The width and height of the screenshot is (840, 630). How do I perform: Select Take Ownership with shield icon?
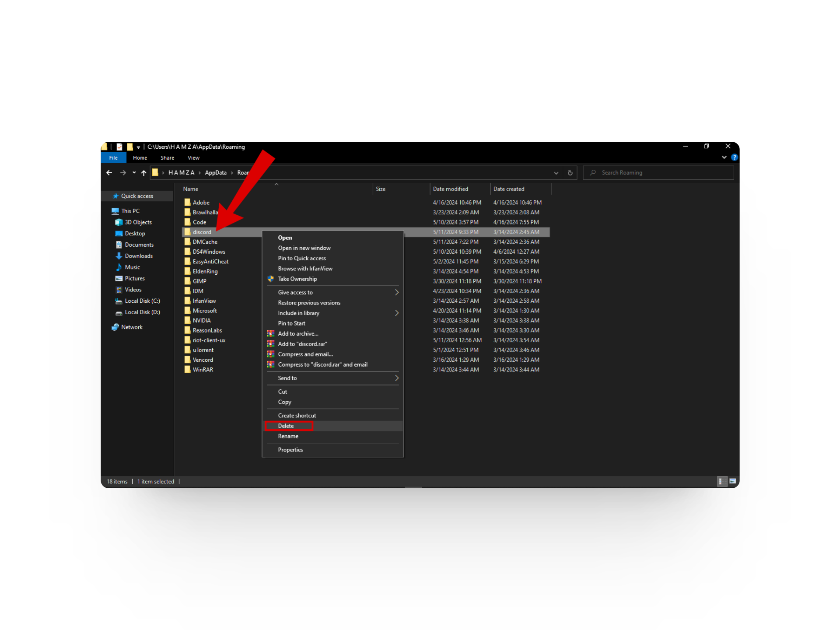[x=297, y=279]
